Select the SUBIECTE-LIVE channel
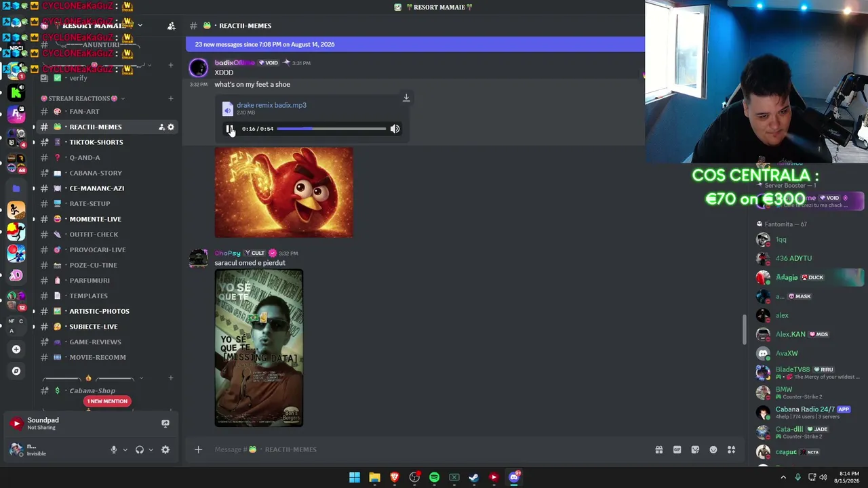This screenshot has width=868, height=488. point(94,327)
